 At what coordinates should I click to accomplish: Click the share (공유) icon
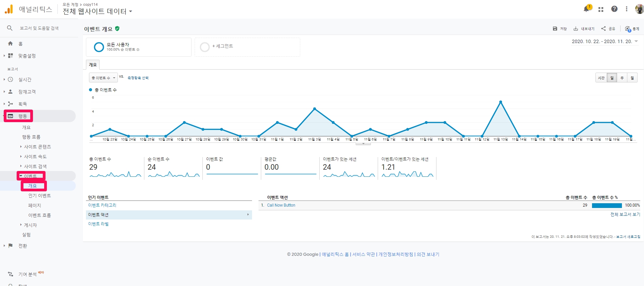[x=604, y=29]
